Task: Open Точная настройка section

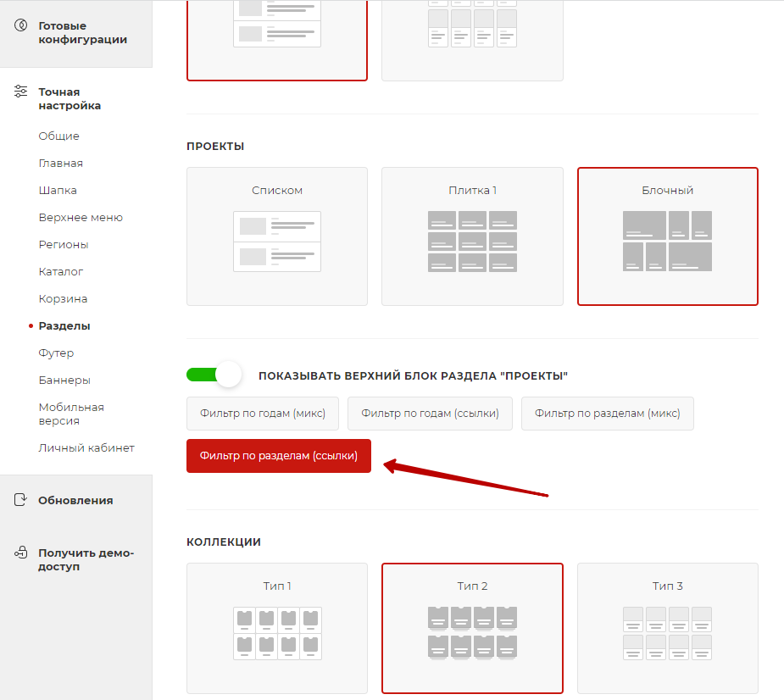Action: click(70, 98)
